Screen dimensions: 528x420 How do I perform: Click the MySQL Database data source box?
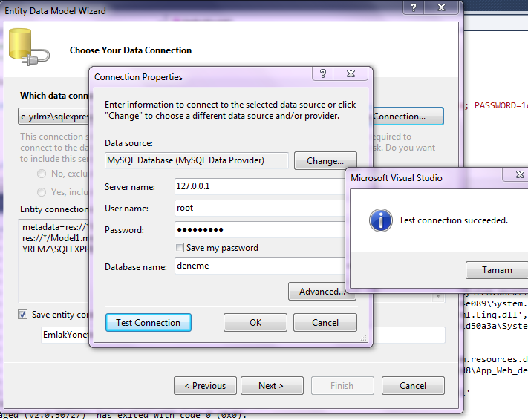coord(197,160)
